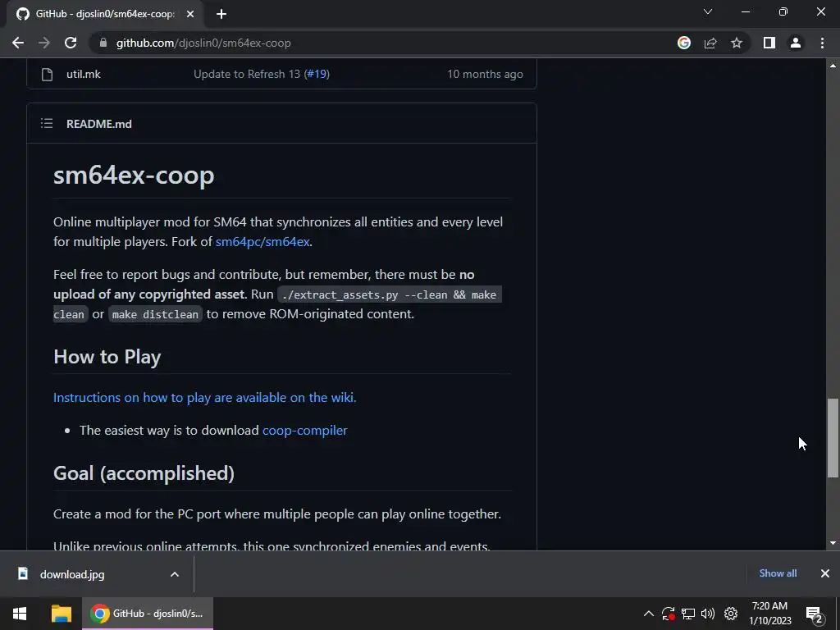Reload the GitHub page
840x630 pixels.
coord(71,43)
